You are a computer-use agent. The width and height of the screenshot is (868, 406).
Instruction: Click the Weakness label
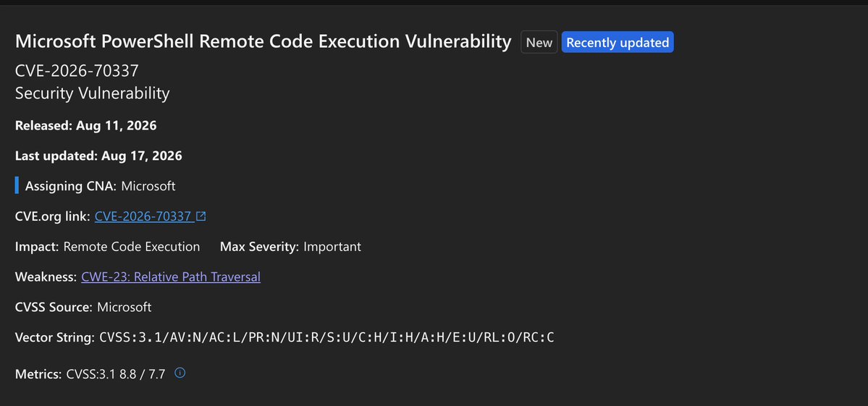pyautogui.click(x=46, y=276)
